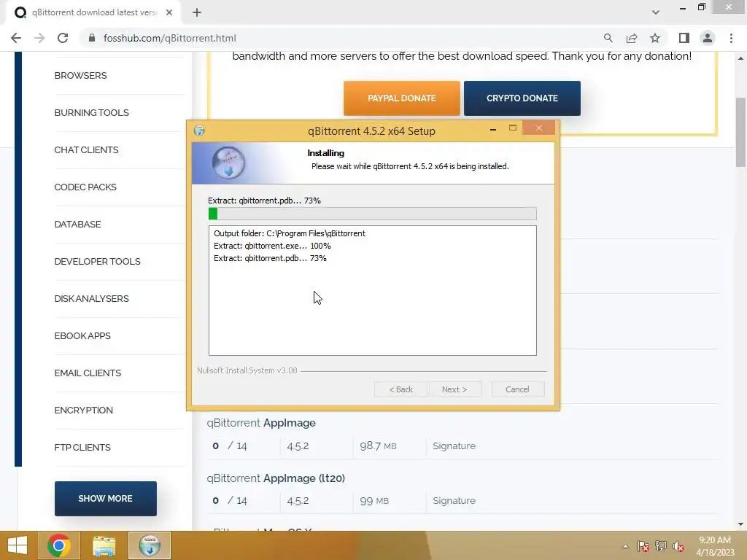Image resolution: width=747 pixels, height=560 pixels.
Task: Click page scrollbar down arrow
Action: 740,524
